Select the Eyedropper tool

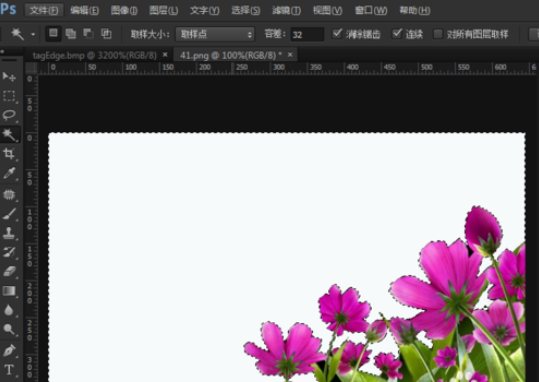[9, 173]
